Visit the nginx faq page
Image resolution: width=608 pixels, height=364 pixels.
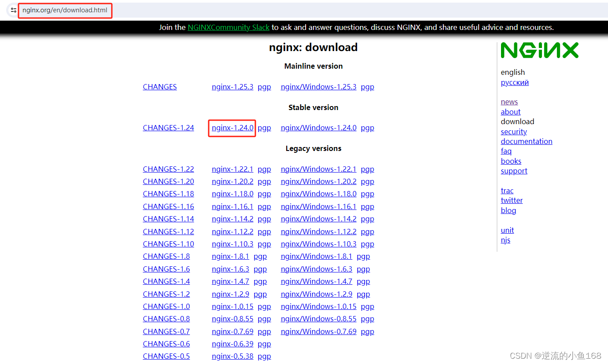506,151
